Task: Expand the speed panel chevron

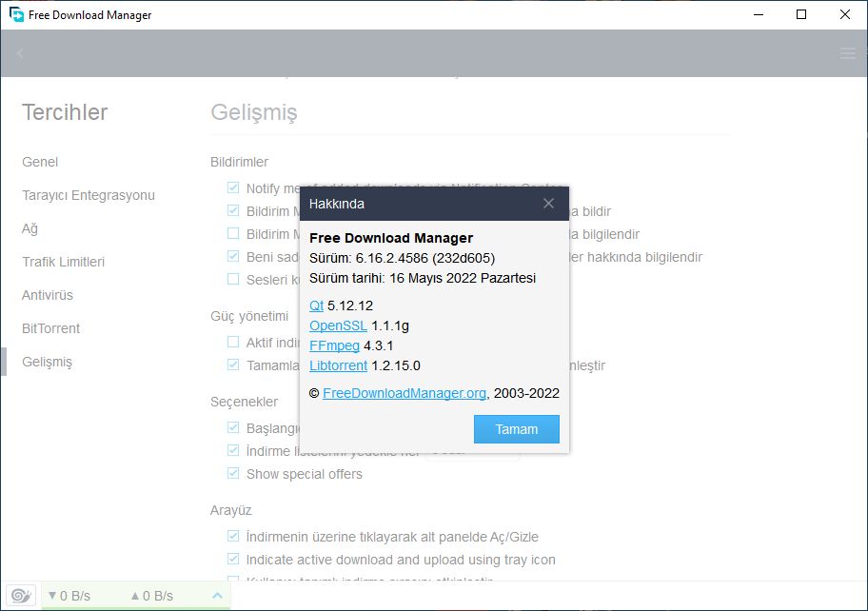Action: [217, 596]
